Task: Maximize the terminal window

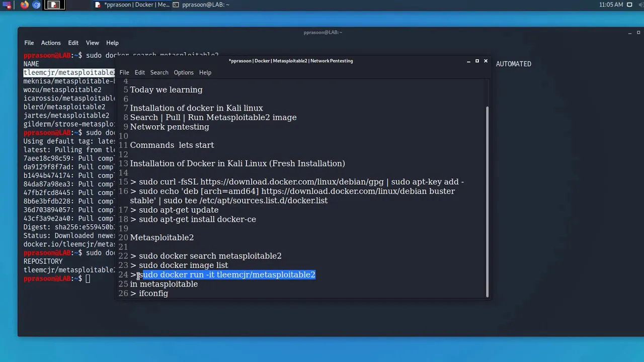Action: click(x=638, y=33)
